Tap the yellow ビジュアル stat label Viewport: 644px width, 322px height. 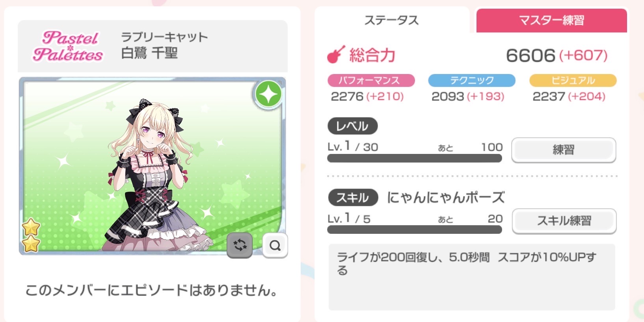573,80
